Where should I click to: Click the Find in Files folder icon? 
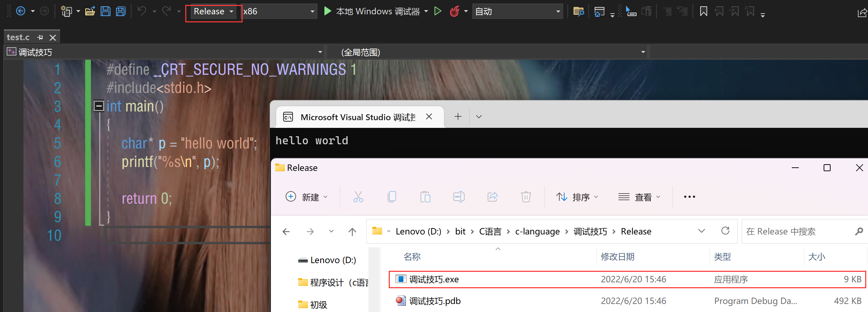pyautogui.click(x=579, y=12)
